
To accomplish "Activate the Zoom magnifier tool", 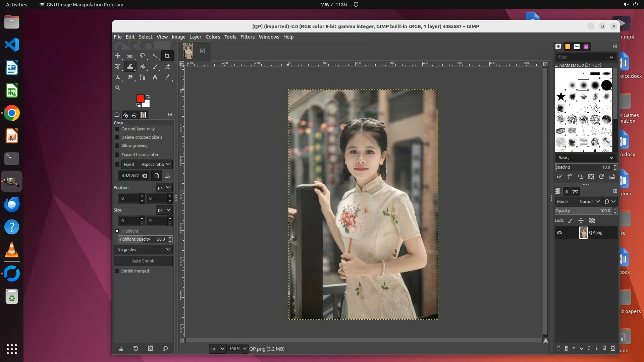I will coord(118,88).
